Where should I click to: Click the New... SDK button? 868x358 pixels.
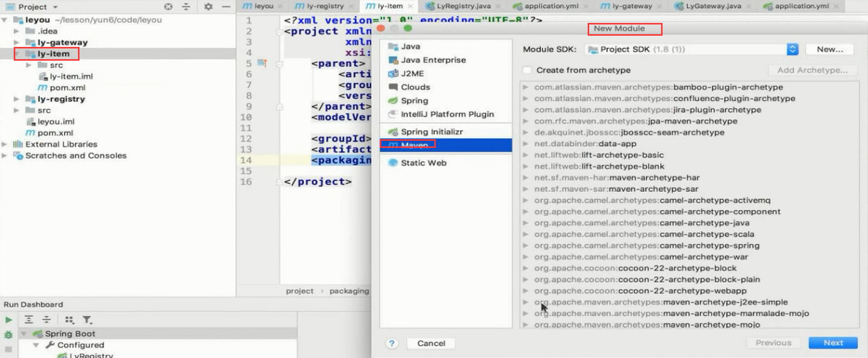(x=830, y=49)
